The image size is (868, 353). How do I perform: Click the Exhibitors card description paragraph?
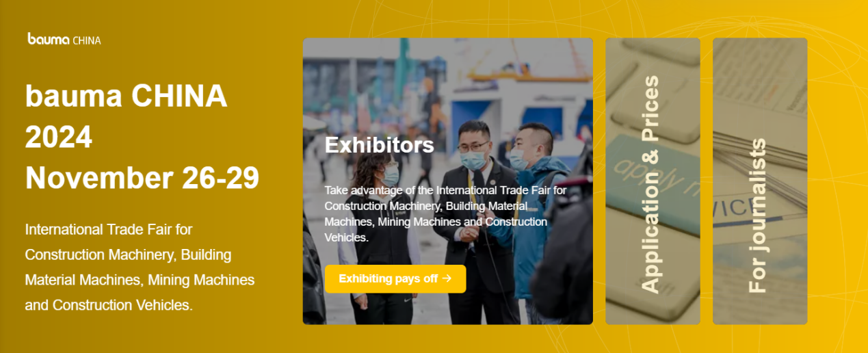click(445, 213)
